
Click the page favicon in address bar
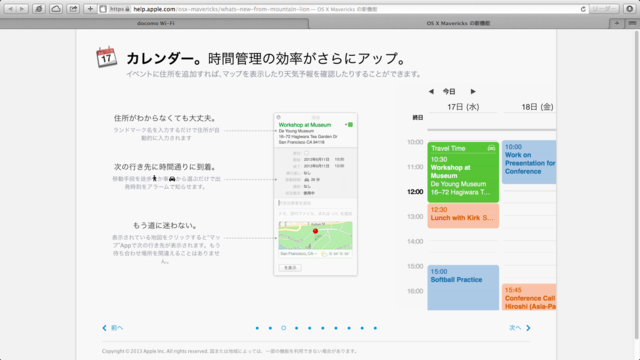(103, 9)
